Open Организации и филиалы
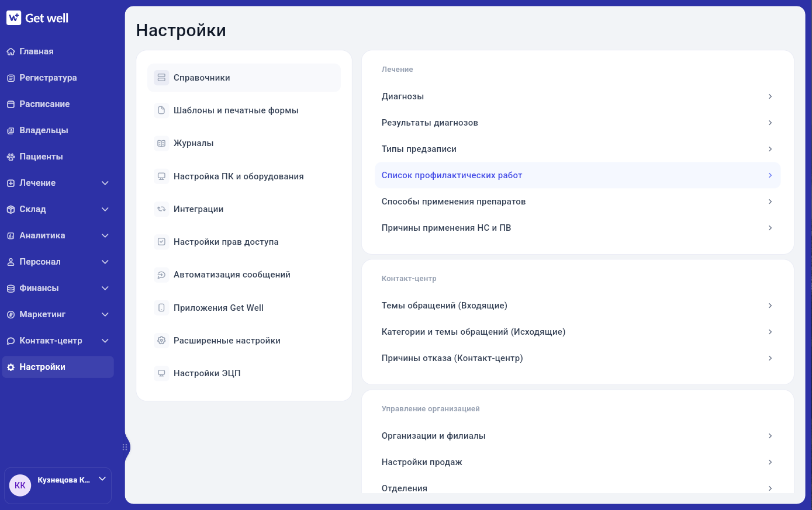Viewport: 812px width, 510px height. click(578, 436)
